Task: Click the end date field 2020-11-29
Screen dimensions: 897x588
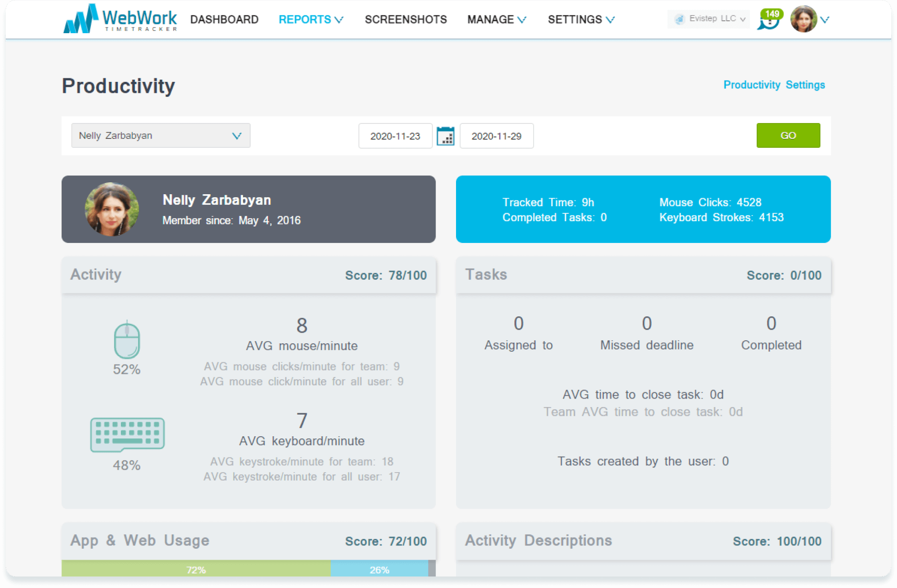Action: [496, 136]
